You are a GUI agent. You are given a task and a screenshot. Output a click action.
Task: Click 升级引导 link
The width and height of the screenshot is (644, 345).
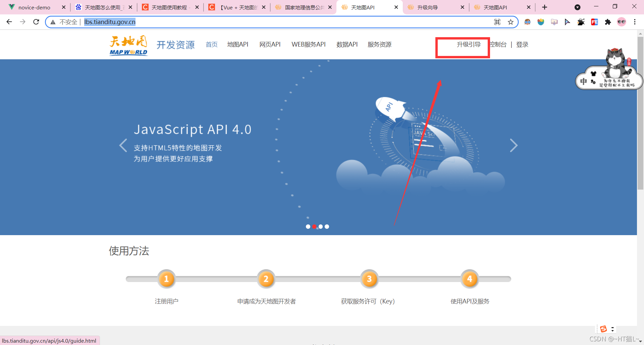coord(469,45)
